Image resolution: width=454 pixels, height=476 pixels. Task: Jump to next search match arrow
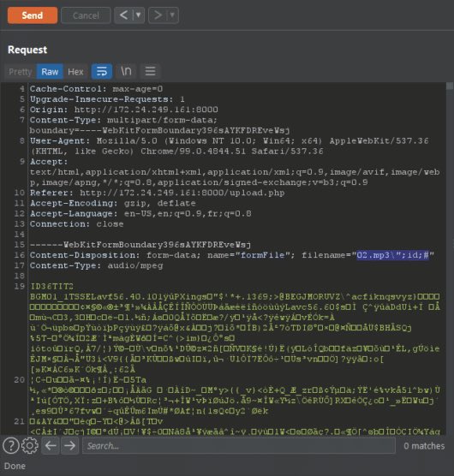(70, 446)
